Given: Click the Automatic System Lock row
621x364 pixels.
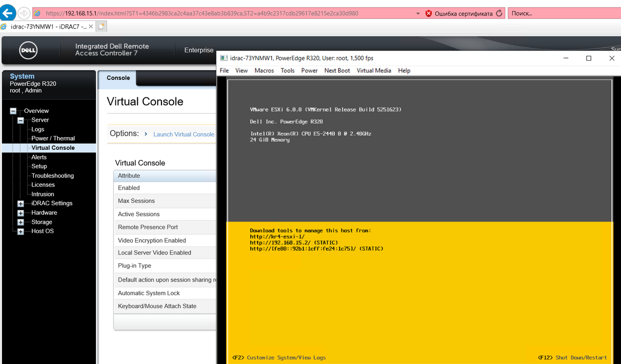Looking at the screenshot, I should (165, 293).
